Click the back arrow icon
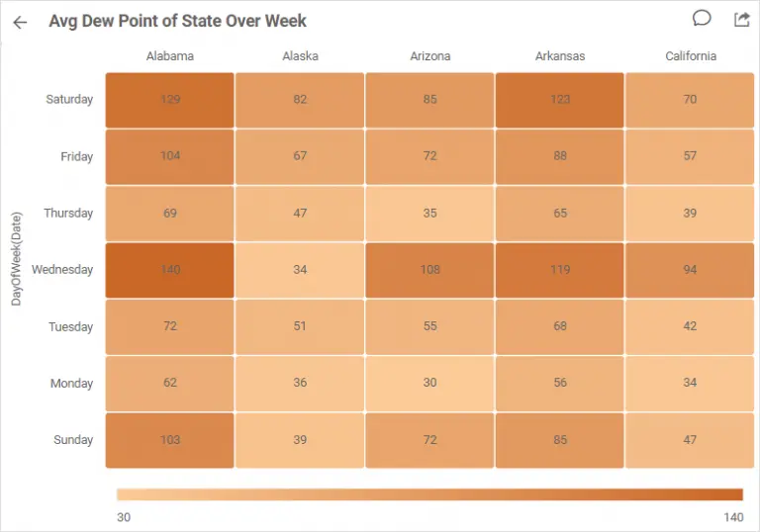760x532 pixels. coord(20,22)
